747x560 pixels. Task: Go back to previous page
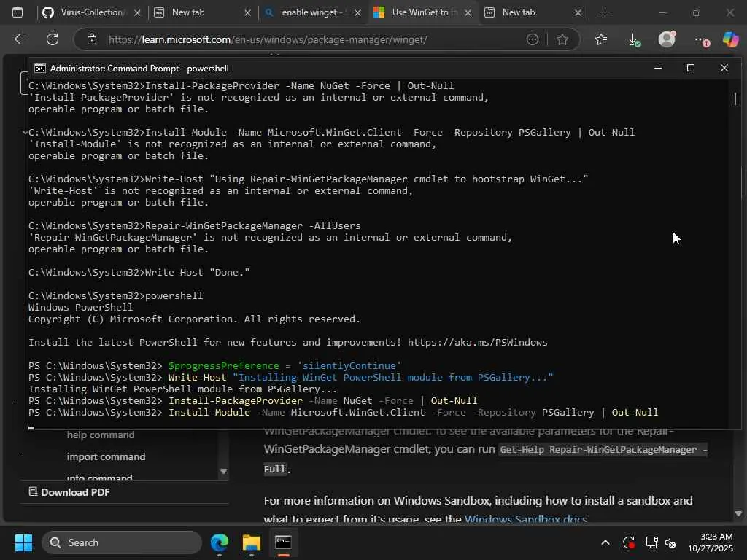[x=20, y=39]
